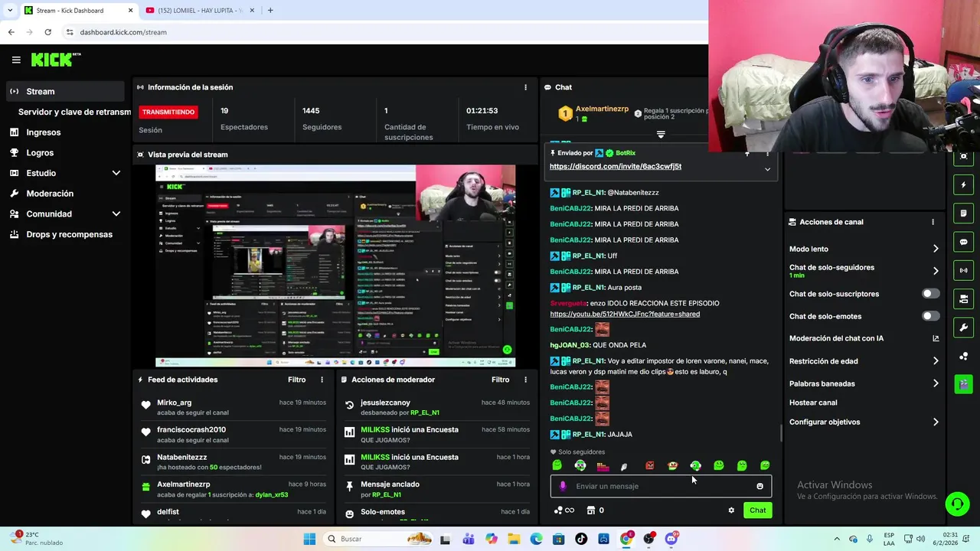The width and height of the screenshot is (980, 551).
Task: Open Chat de solo-seguidores settings arrow
Action: [935, 271]
